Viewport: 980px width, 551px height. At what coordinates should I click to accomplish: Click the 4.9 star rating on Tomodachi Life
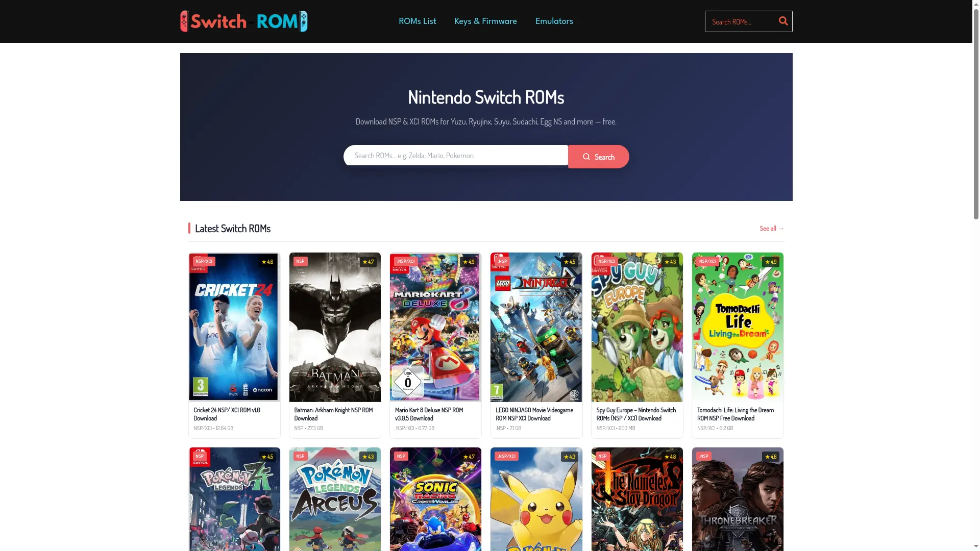click(771, 262)
